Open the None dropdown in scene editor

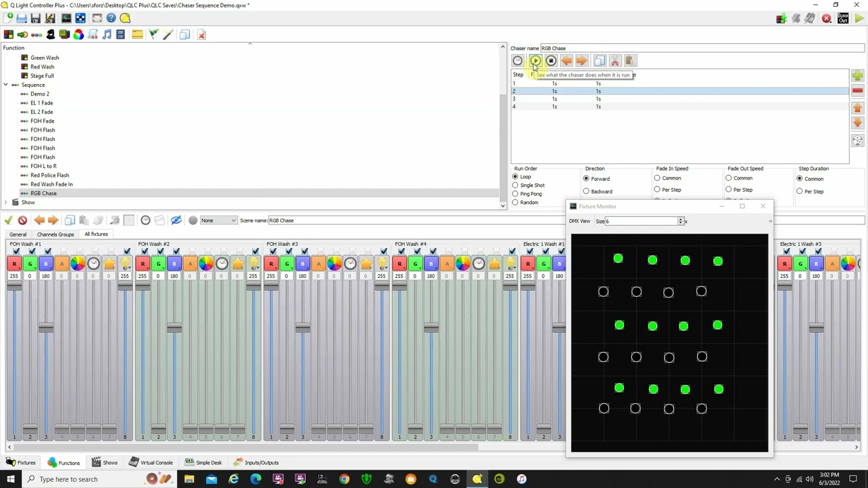[218, 220]
